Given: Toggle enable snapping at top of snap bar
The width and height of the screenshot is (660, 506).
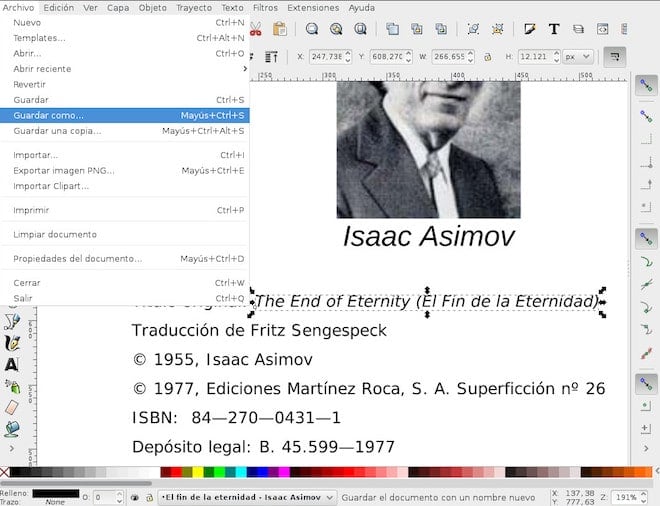Looking at the screenshot, I should [646, 86].
